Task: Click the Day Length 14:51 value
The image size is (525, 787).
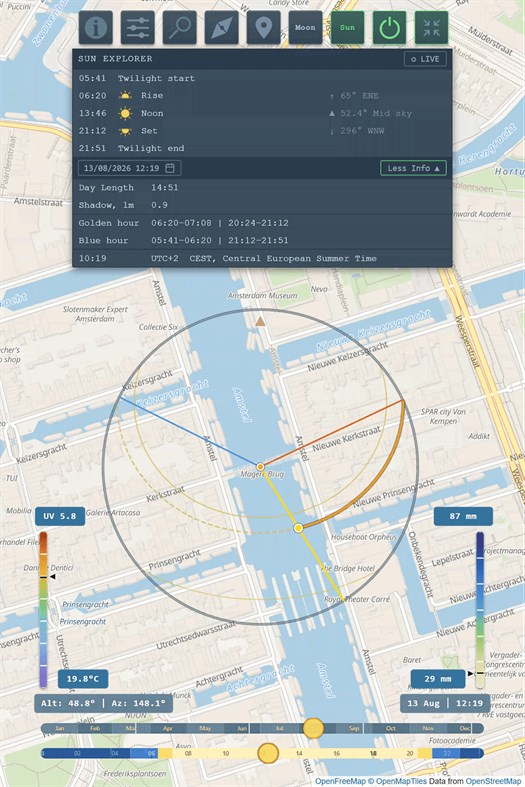Action: tap(165, 188)
